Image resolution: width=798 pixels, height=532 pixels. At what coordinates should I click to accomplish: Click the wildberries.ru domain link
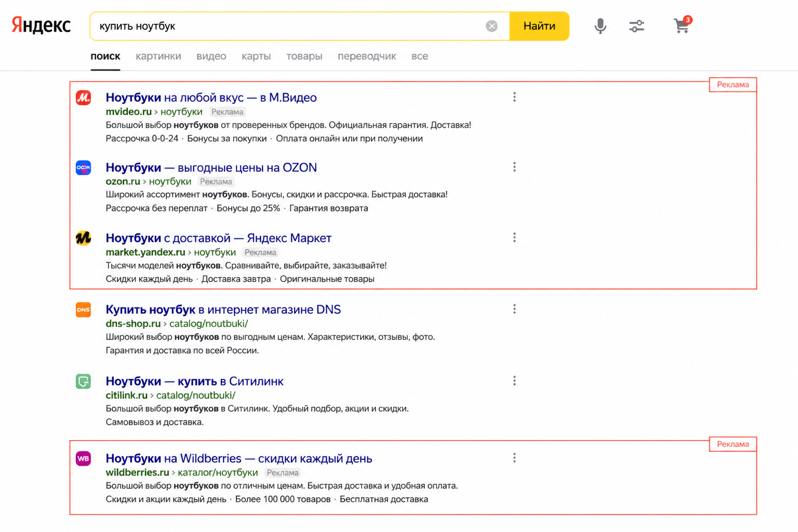[137, 473]
